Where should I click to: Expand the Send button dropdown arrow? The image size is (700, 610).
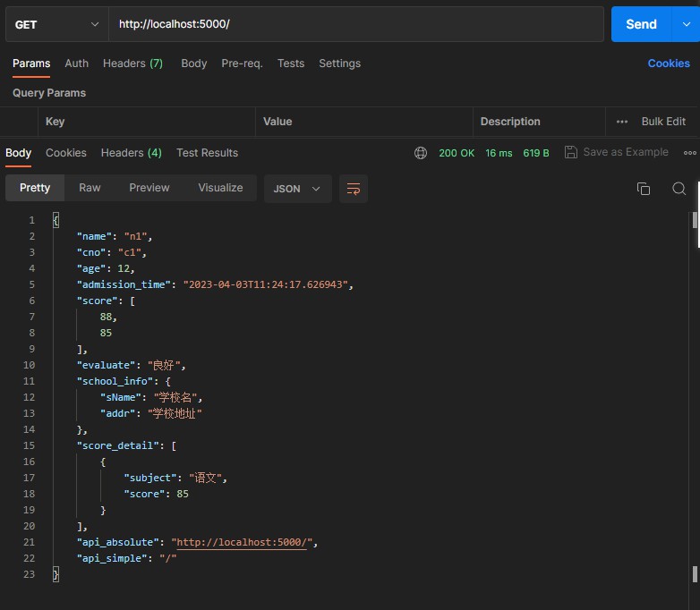(x=685, y=24)
